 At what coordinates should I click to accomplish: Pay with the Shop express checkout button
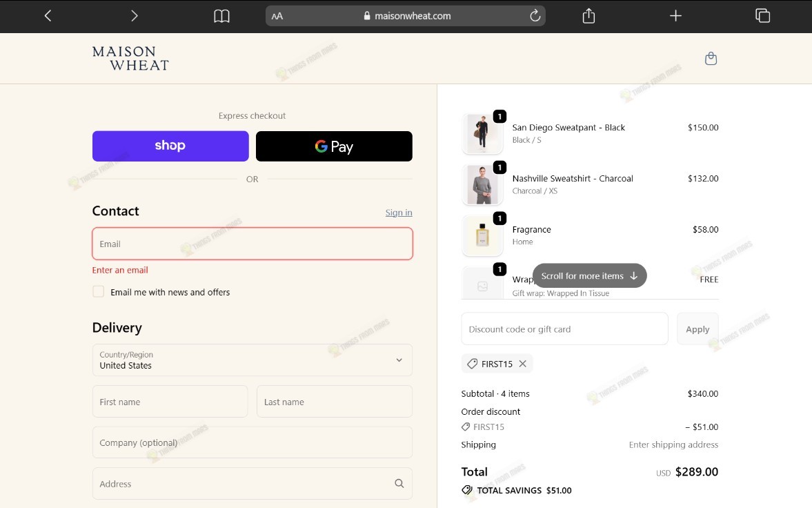click(170, 146)
